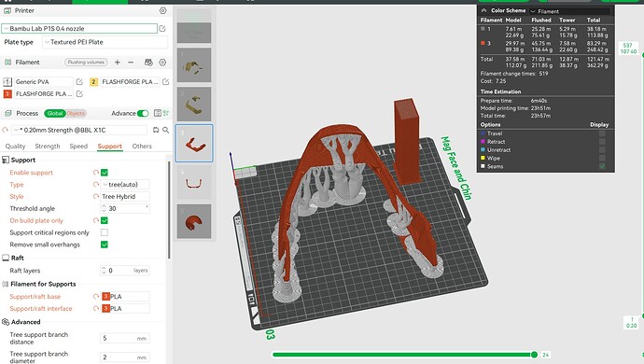Click the horizontal layer progress slider handle
644x364 pixels.
click(534, 354)
